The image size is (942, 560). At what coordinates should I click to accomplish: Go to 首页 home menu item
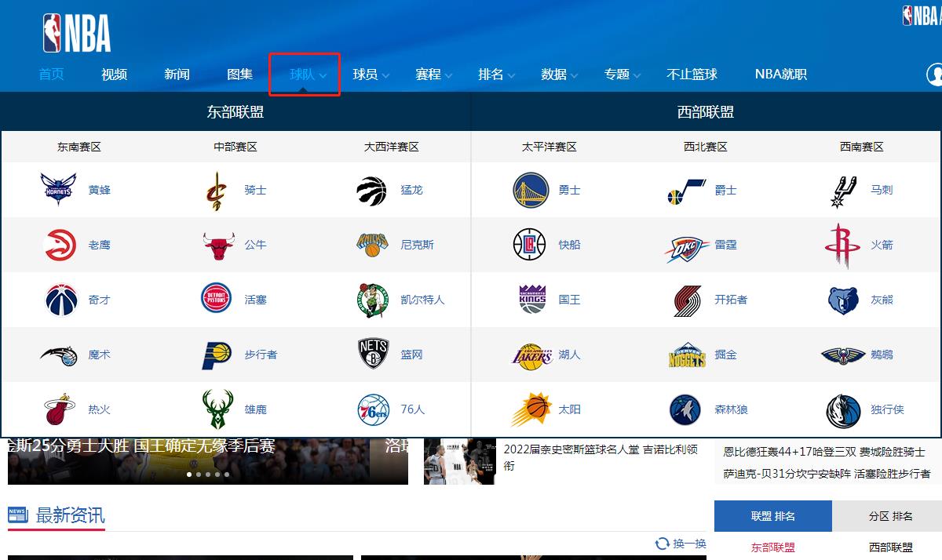pyautogui.click(x=52, y=75)
